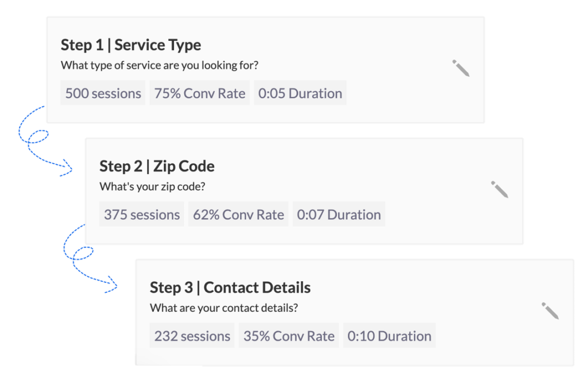588x384 pixels.
Task: Click the 0:07 Duration badge
Action: tap(339, 215)
